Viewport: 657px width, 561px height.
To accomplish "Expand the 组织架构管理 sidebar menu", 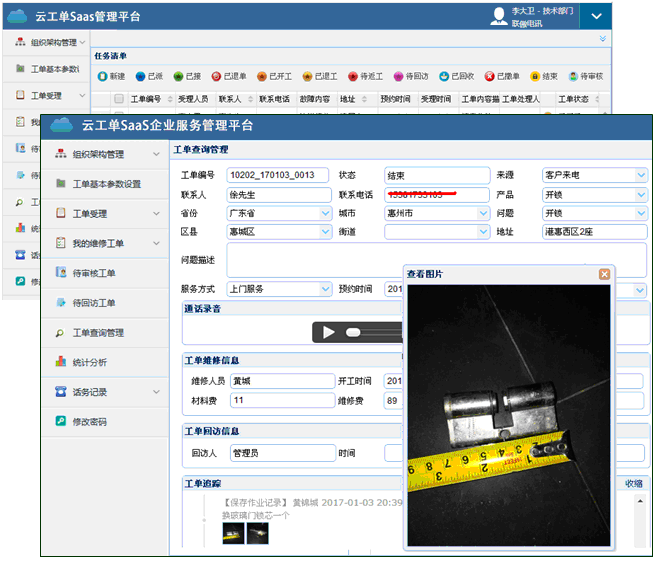I will pos(100,155).
